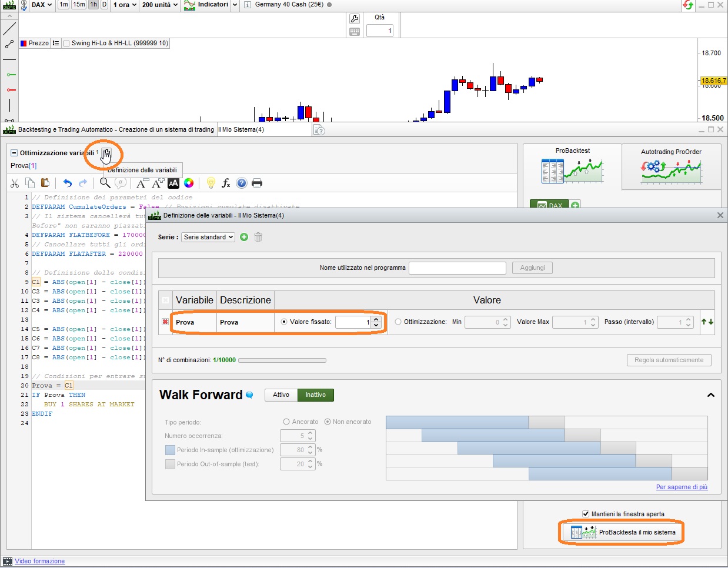Select 1m timeframe button
The image size is (728, 568).
(64, 5)
